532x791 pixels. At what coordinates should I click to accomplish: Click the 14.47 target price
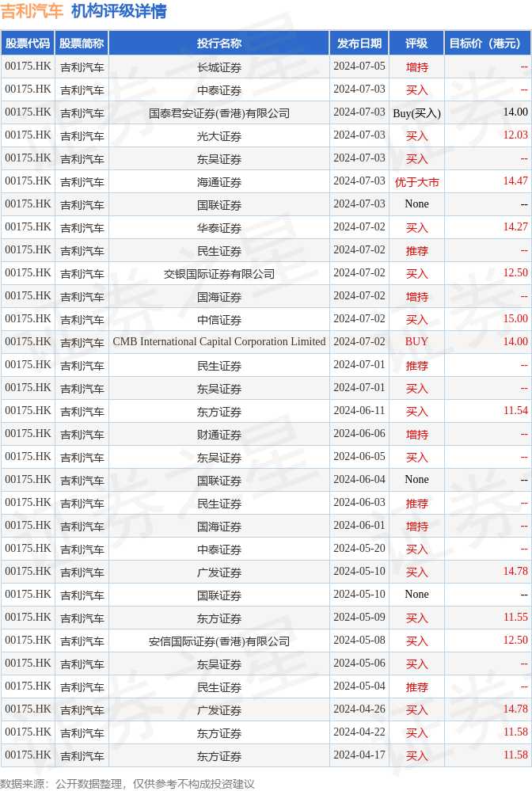coord(515,181)
